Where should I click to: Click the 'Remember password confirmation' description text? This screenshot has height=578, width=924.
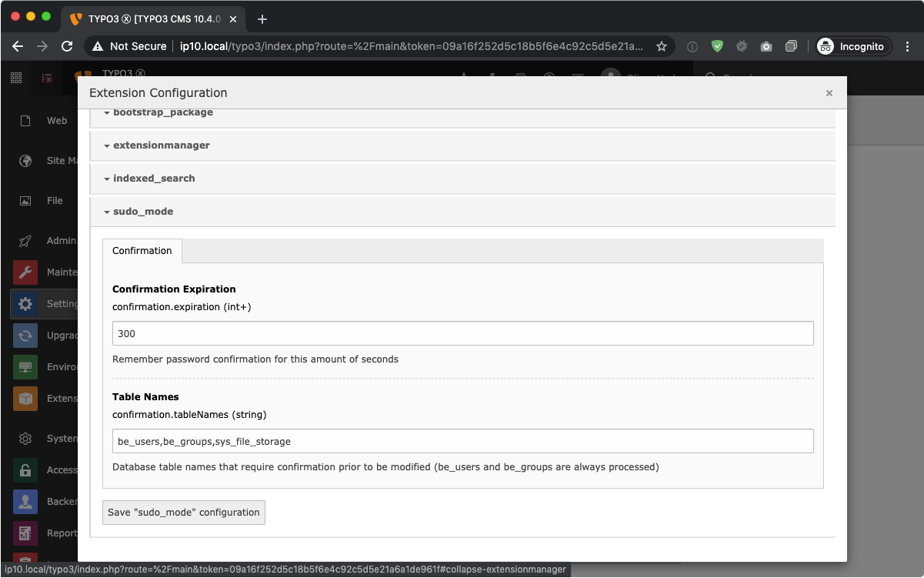tap(255, 359)
